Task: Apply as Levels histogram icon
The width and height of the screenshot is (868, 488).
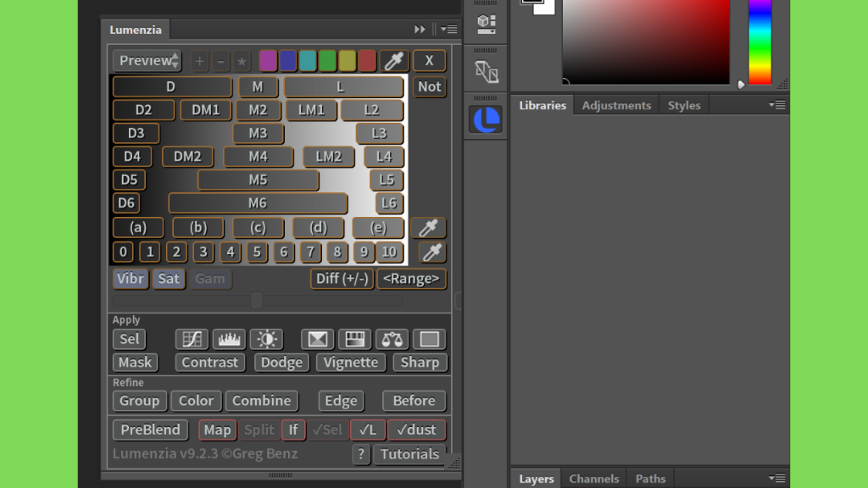Action: pyautogui.click(x=229, y=339)
